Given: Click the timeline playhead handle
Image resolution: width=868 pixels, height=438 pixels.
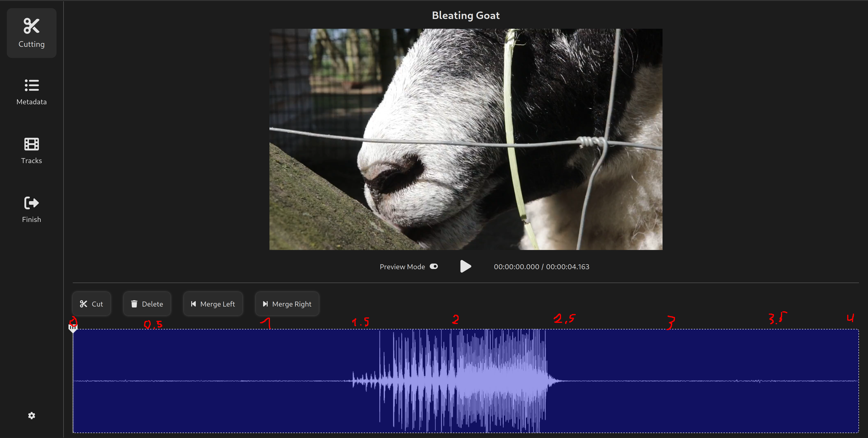Looking at the screenshot, I should click(73, 328).
